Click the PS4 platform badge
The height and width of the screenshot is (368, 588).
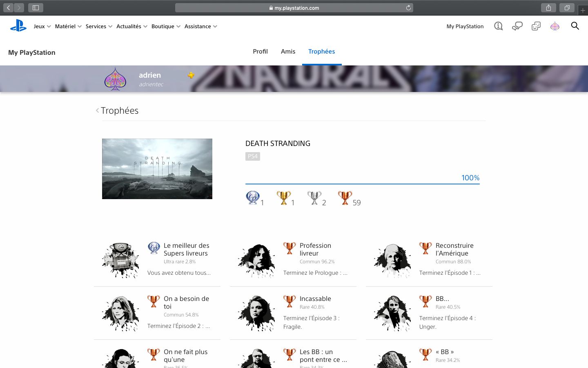click(253, 156)
